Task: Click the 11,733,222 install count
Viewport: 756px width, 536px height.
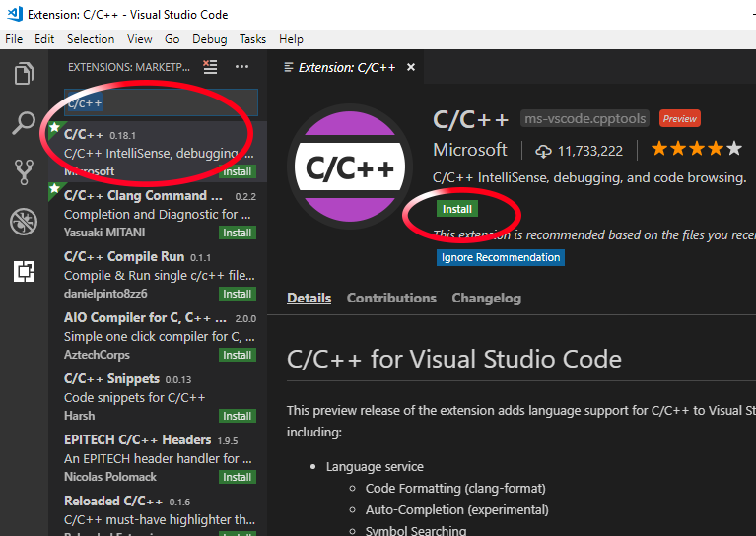Action: tap(590, 152)
